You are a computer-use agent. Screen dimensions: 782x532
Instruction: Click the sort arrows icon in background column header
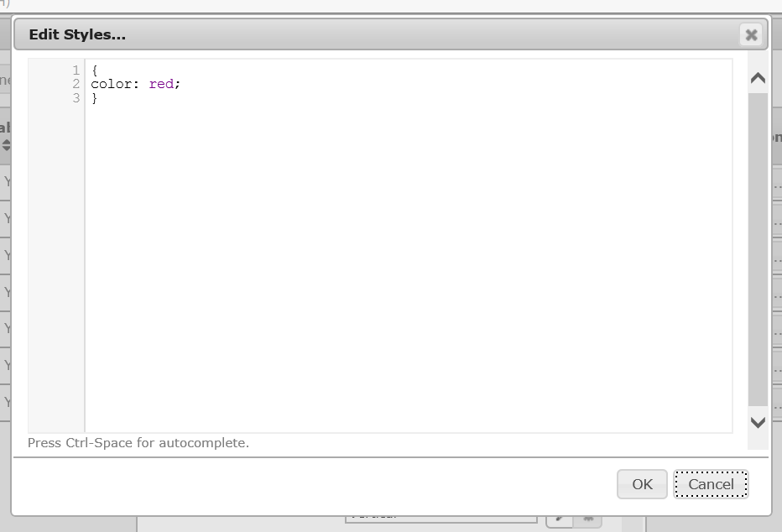click(6, 145)
